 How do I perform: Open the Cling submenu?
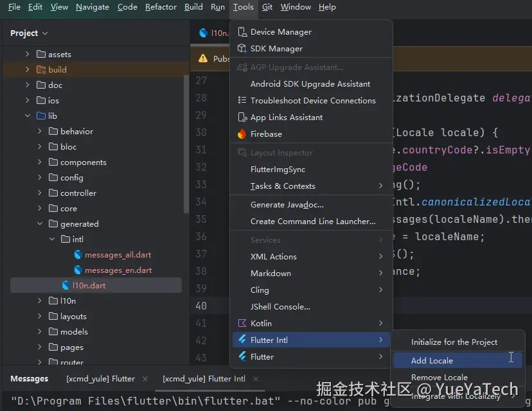pos(311,290)
